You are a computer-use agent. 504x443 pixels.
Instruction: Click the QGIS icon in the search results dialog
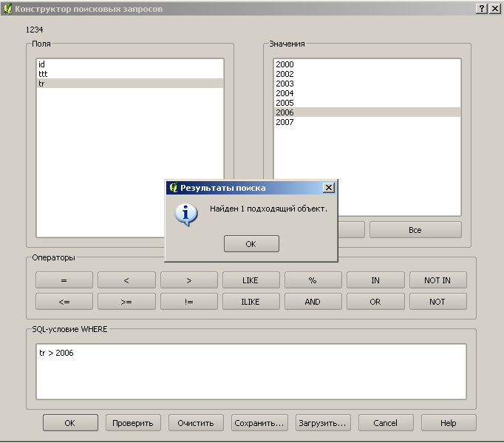(173, 188)
